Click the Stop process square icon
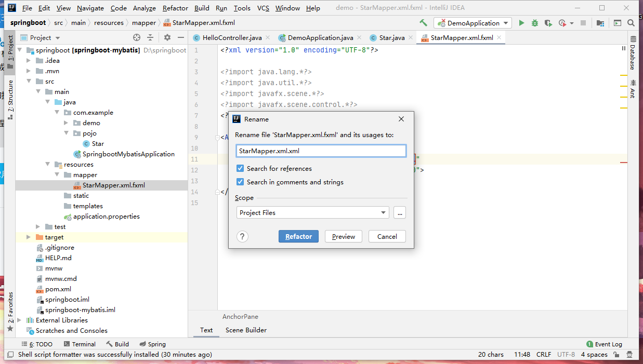Viewport: 643px width, 364px height. click(x=583, y=23)
